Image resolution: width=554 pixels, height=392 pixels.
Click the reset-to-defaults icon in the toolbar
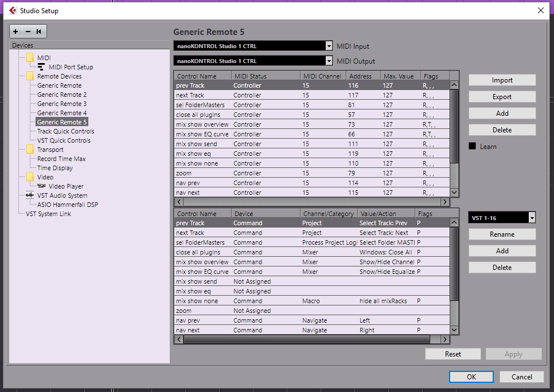(x=38, y=32)
